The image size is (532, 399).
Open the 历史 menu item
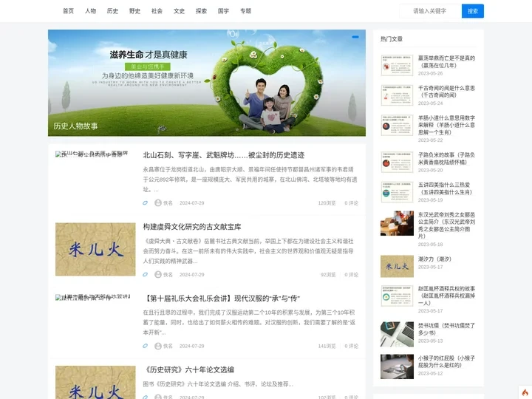[x=112, y=11]
